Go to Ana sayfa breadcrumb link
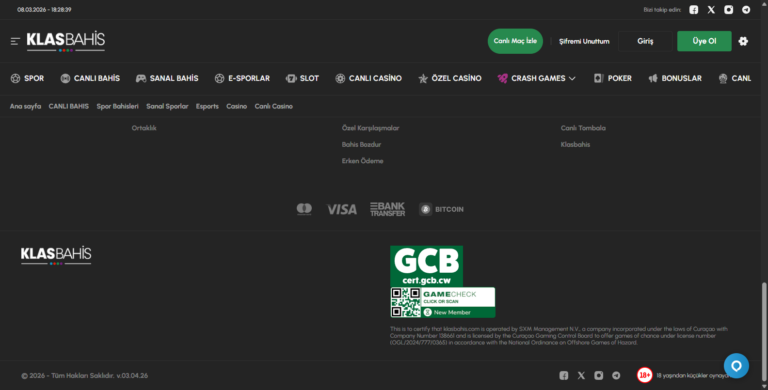 [x=25, y=106]
